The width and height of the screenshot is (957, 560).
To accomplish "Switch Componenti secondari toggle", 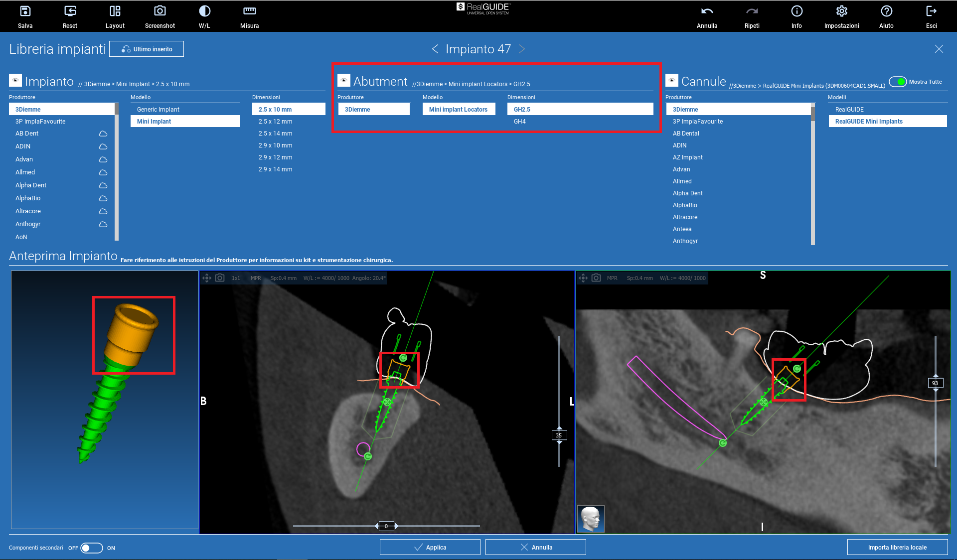I will tap(91, 548).
